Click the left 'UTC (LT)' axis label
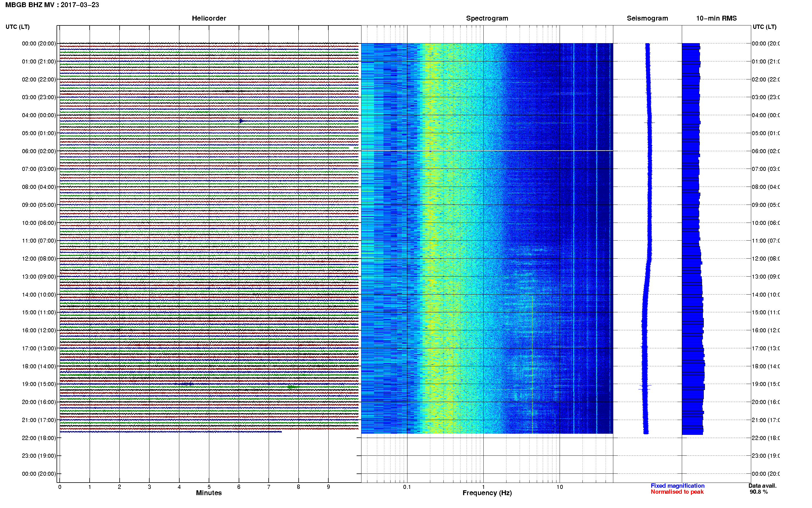Viewport: 812px width, 508px height. tap(17, 27)
